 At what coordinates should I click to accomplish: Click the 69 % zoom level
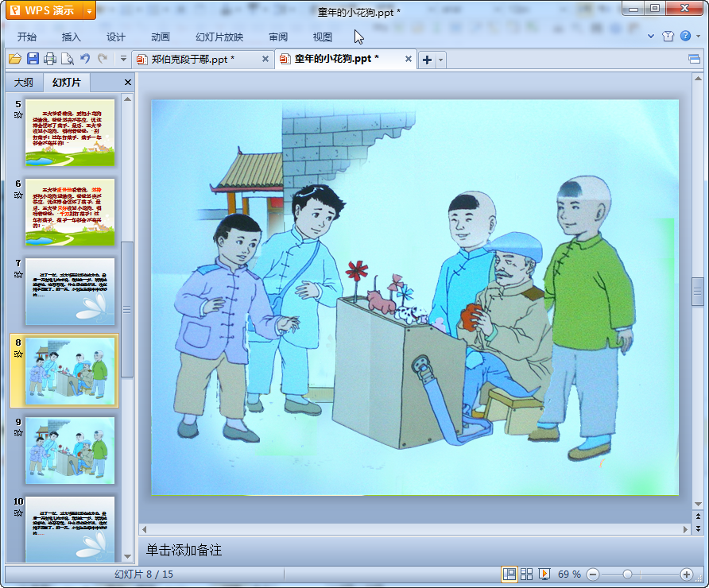tap(569, 574)
